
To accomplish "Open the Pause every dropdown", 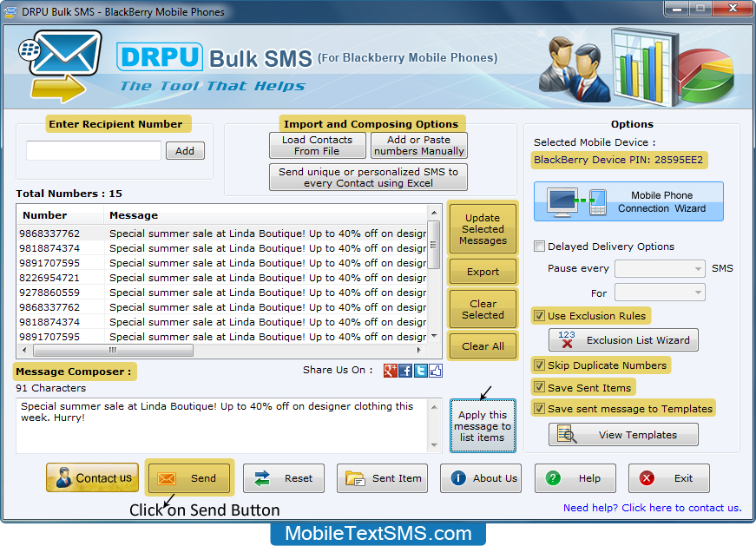I will [660, 268].
